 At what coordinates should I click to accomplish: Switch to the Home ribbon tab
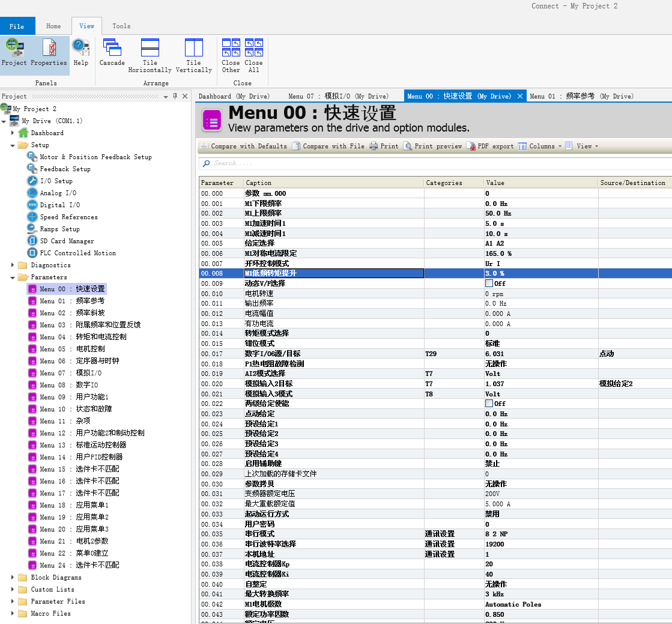pos(53,26)
